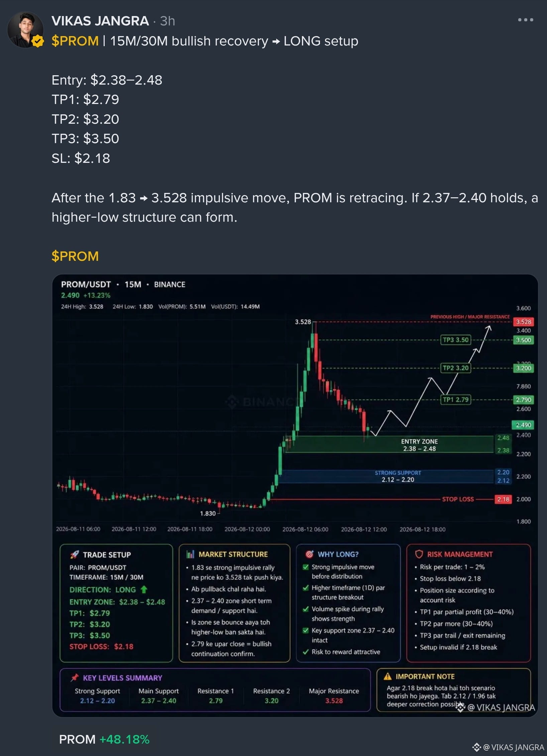Image resolution: width=547 pixels, height=756 pixels.
Task: Click the paragraph starting 'After the 1.83 → 3.528'
Action: (x=295, y=208)
